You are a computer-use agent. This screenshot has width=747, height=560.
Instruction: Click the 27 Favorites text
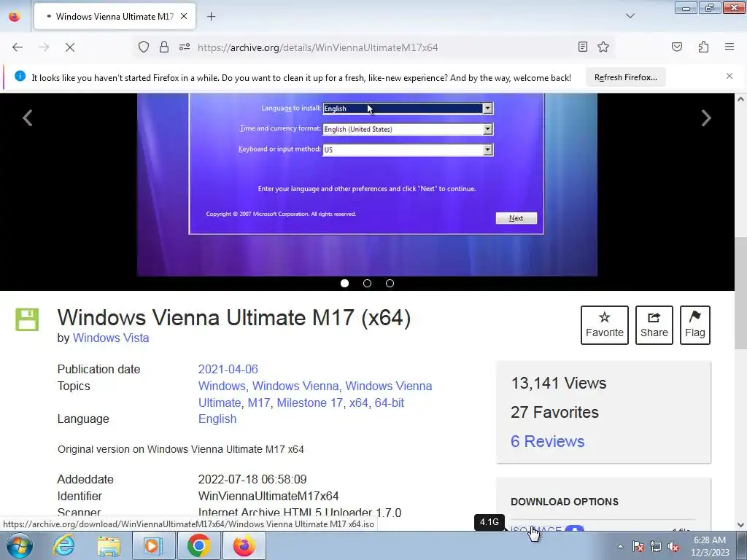tap(554, 413)
